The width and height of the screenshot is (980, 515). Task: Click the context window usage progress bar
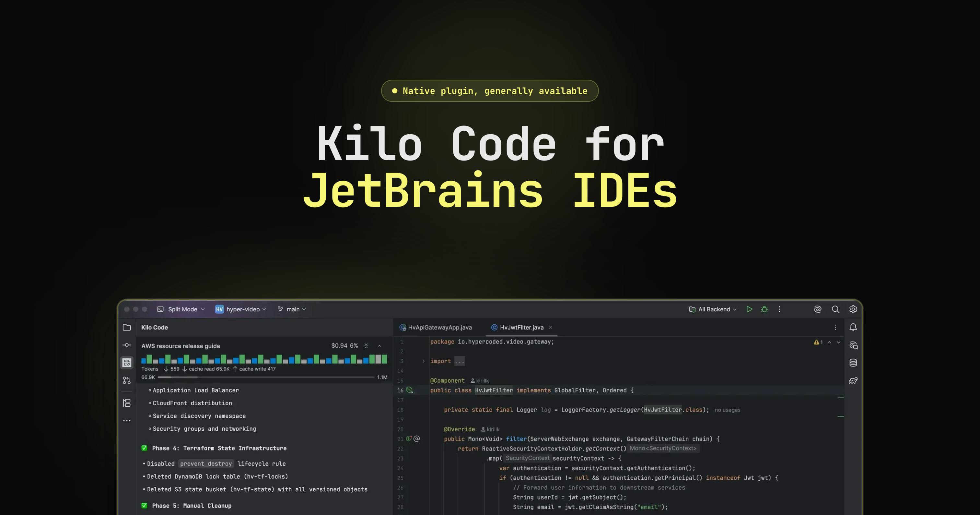click(266, 377)
